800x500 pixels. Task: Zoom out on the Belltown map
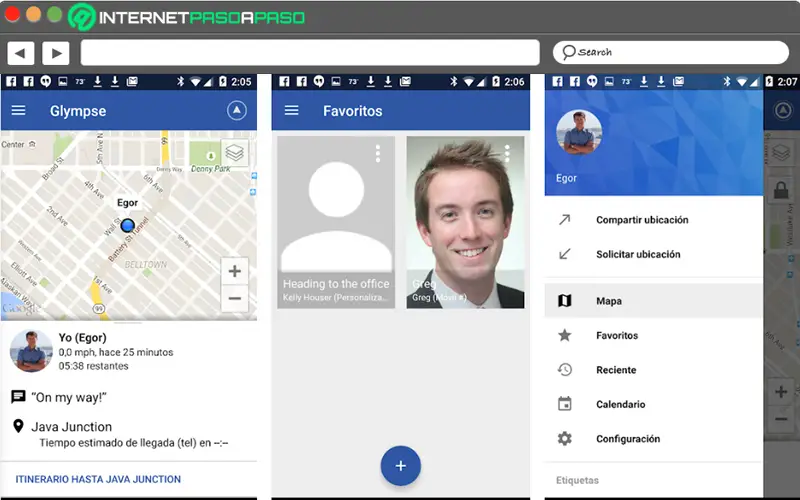[235, 298]
